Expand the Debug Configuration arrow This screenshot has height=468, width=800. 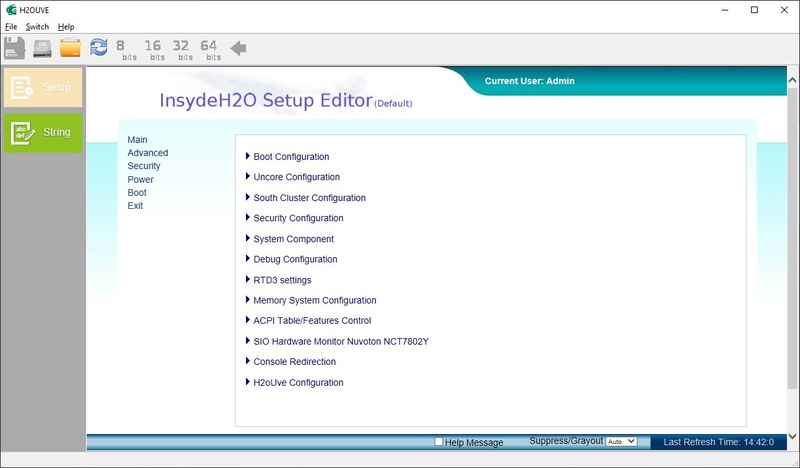[x=248, y=258]
